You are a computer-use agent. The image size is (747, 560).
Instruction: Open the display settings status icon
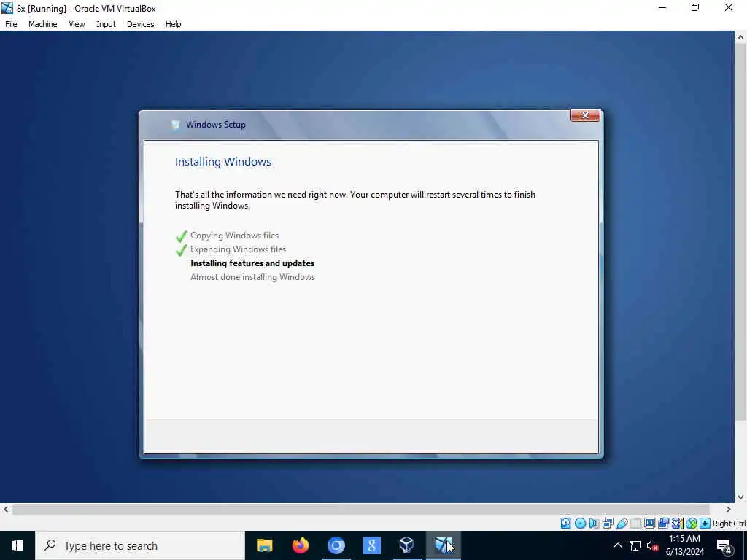649,524
